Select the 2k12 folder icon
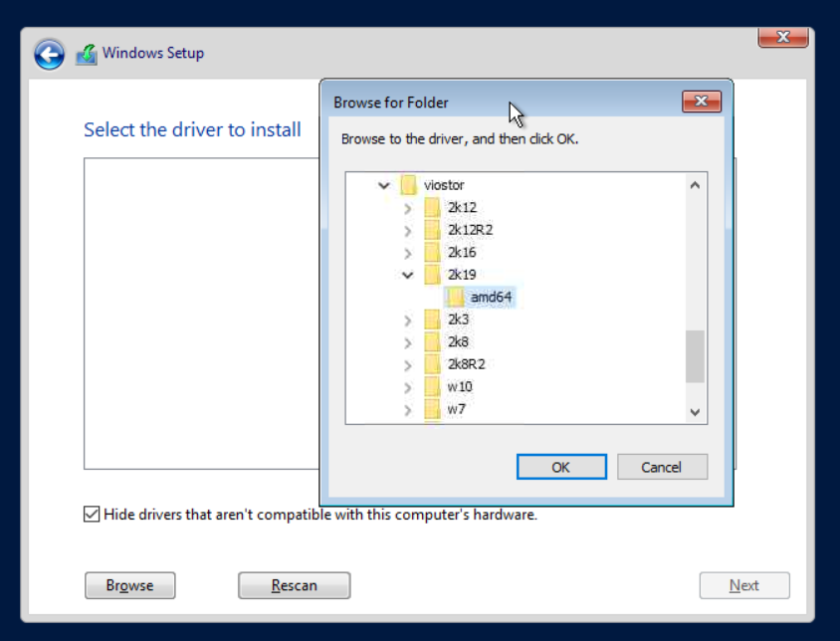Image resolution: width=840 pixels, height=641 pixels. point(432,207)
